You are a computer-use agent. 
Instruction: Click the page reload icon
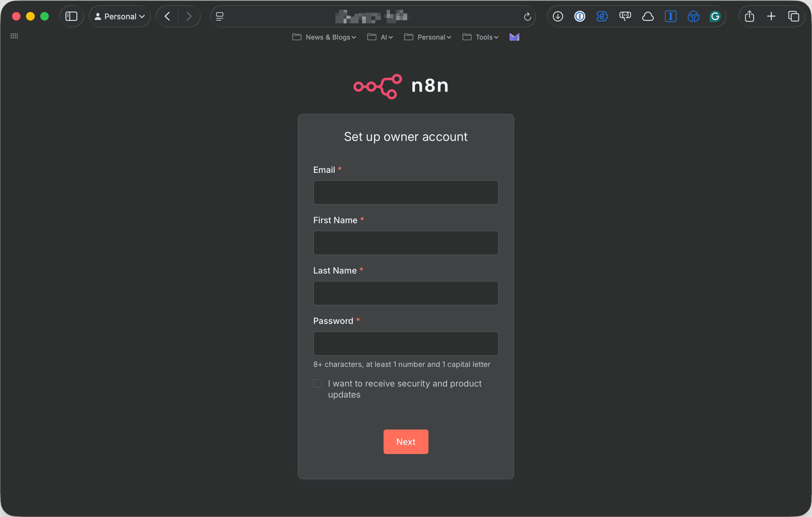pos(527,17)
